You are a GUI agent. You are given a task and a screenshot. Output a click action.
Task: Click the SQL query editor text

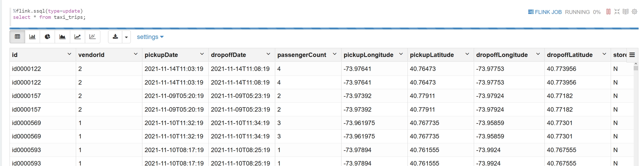tap(49, 14)
